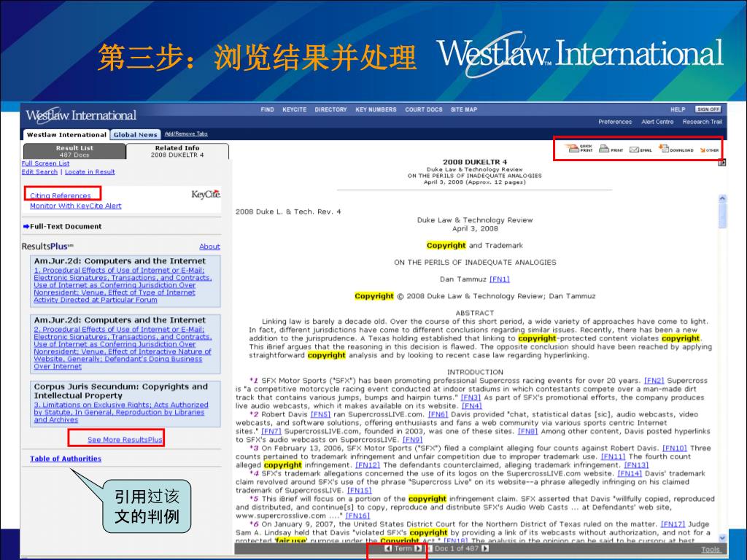Open footnote link FN5

[x=320, y=414]
